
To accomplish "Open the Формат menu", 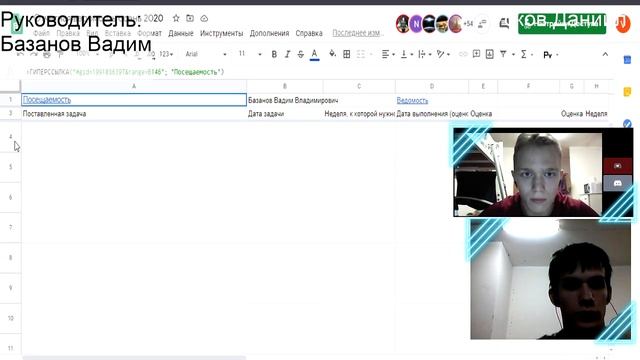I will 149,33.
